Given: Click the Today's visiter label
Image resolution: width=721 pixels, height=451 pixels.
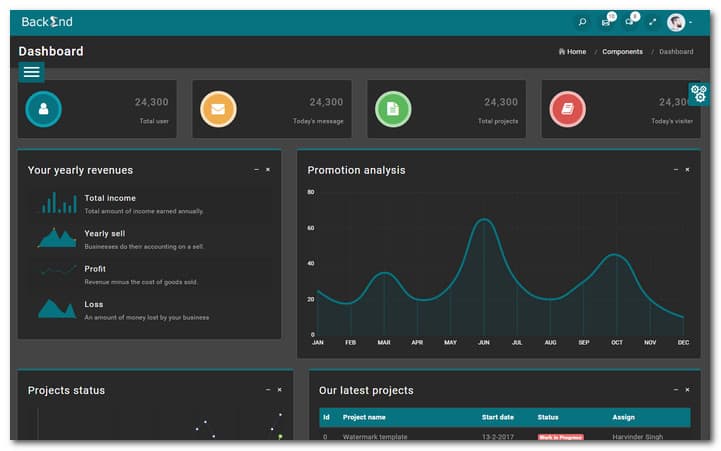Looking at the screenshot, I should 672,121.
